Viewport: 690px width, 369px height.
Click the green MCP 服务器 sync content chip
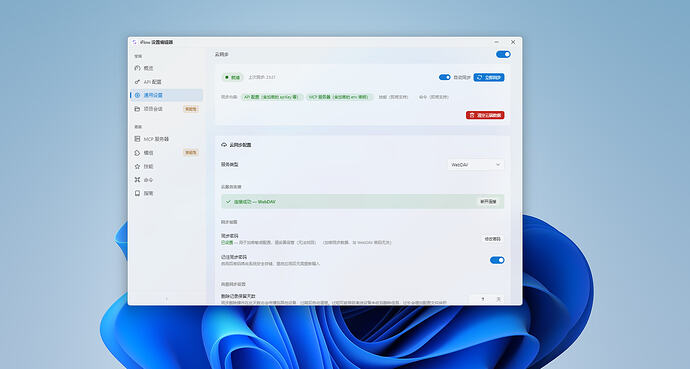339,97
